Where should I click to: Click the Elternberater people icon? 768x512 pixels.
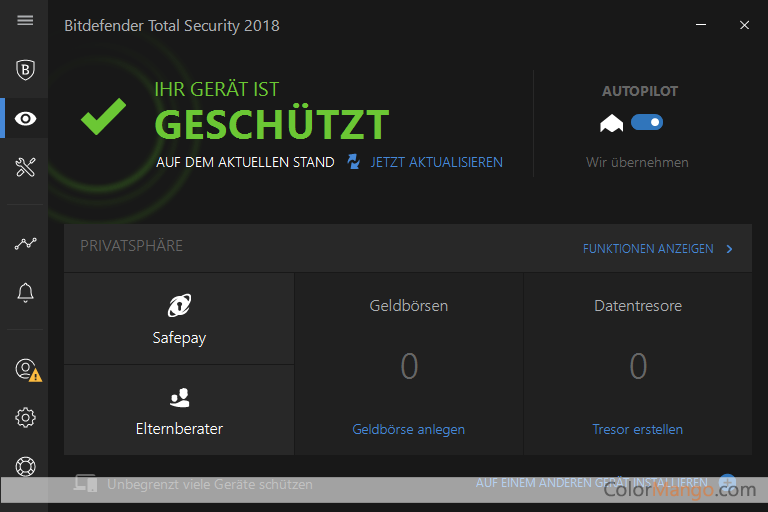tap(179, 397)
